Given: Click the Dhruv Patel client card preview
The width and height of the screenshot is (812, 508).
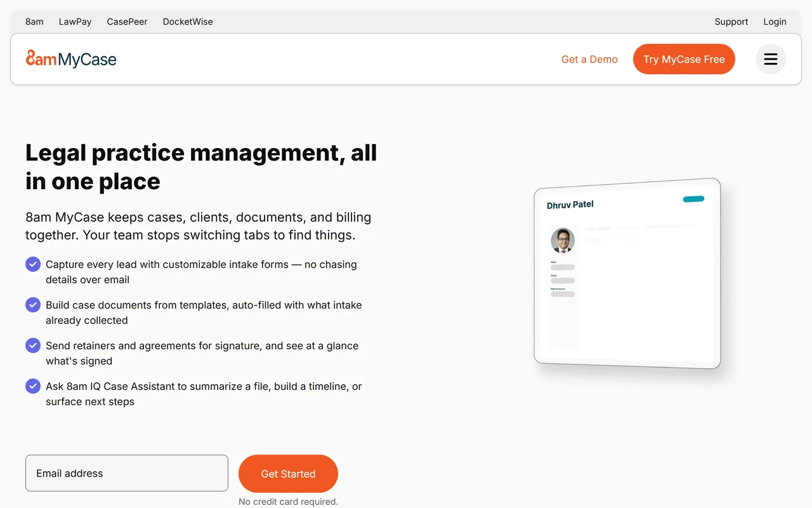Looking at the screenshot, I should point(627,274).
